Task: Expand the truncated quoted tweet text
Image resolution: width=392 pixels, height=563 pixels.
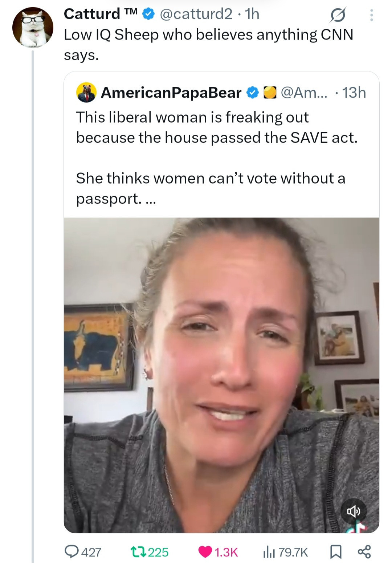Action: [x=150, y=199]
